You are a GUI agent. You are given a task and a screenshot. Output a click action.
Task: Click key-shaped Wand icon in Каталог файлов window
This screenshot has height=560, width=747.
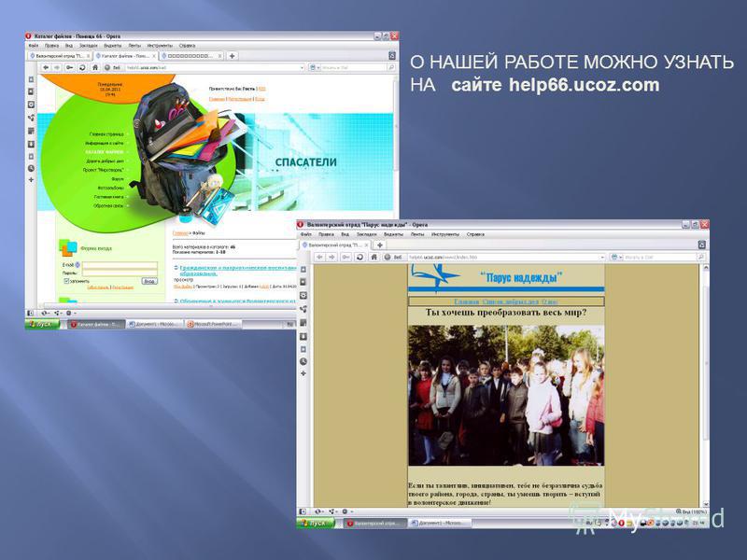tap(69, 67)
